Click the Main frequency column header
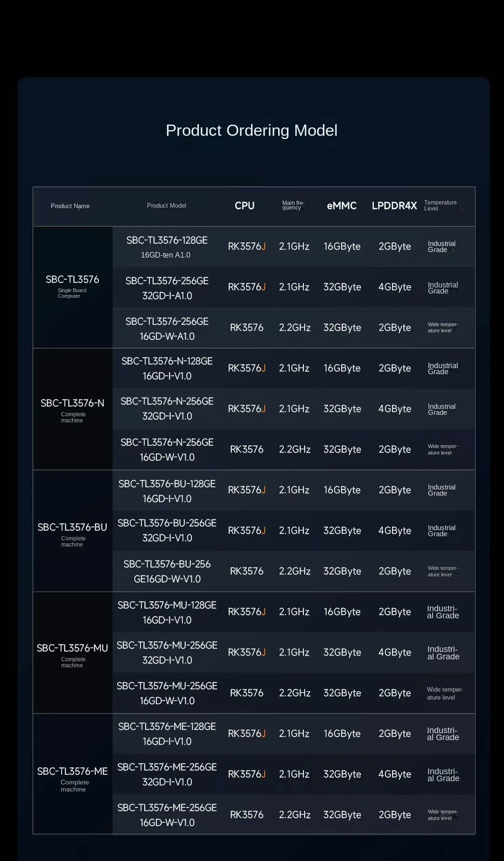The image size is (504, 861). coord(293,205)
